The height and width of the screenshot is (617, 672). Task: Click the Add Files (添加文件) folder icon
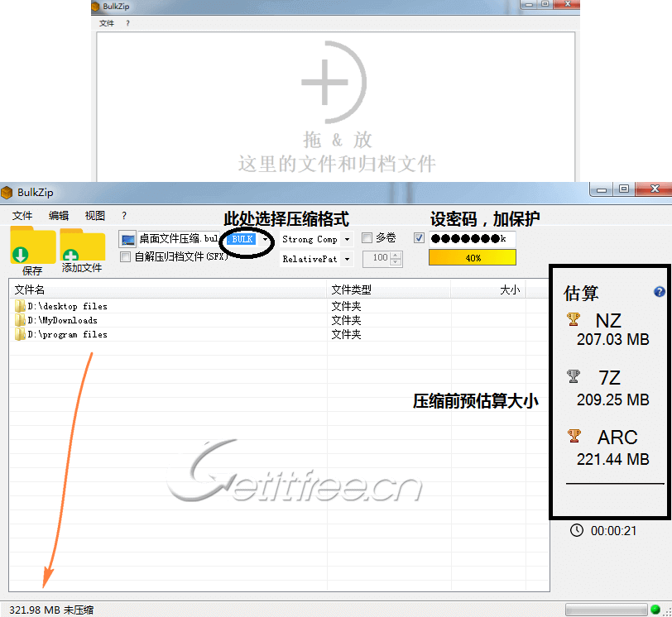pos(82,249)
